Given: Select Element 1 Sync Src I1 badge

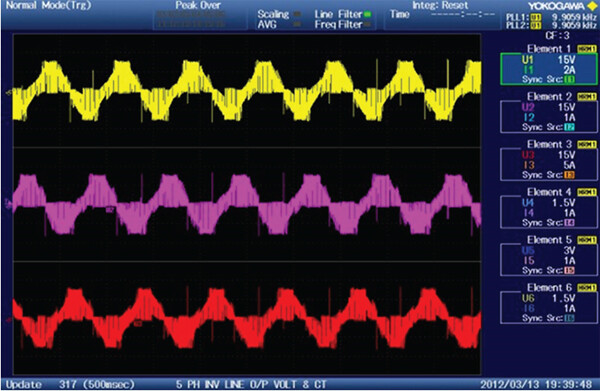Looking at the screenshot, I should coord(569,80).
